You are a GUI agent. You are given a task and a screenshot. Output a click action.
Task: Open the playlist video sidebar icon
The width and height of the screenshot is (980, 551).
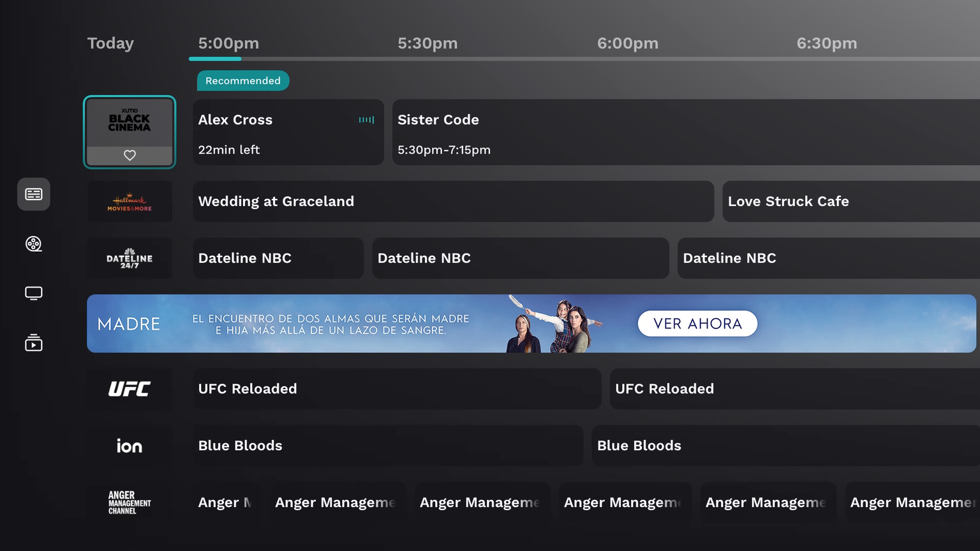pos(33,343)
